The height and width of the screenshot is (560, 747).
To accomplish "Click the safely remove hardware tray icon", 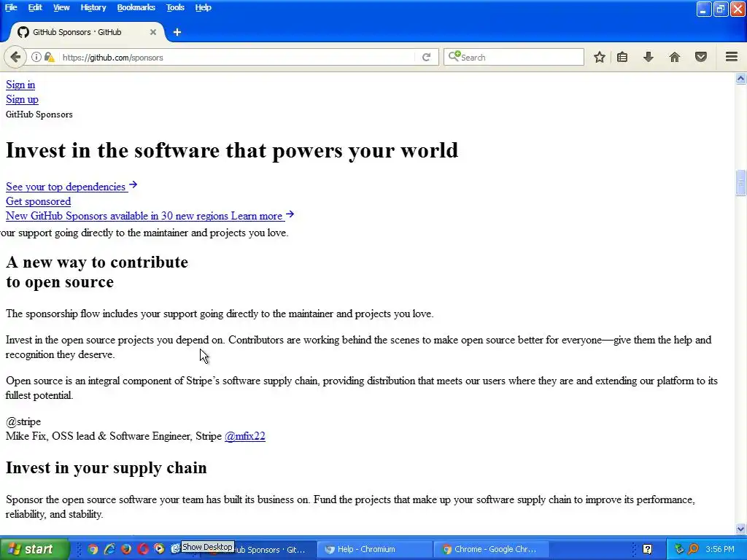I will tap(679, 549).
